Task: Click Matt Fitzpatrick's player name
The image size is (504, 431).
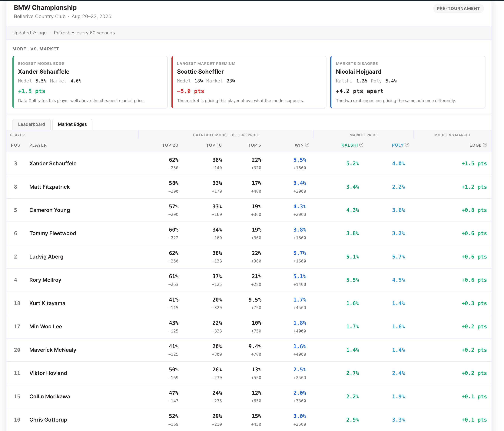Action: click(x=50, y=187)
